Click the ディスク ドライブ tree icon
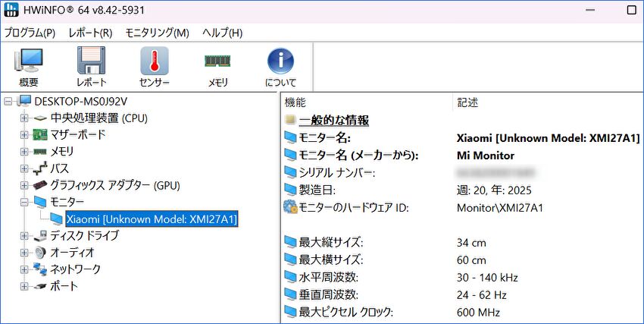 (x=40, y=235)
